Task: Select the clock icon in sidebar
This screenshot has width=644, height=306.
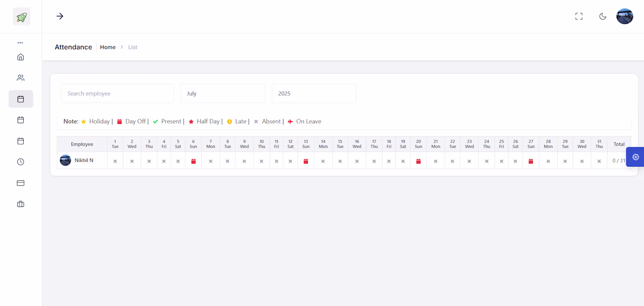Action: 21,162
